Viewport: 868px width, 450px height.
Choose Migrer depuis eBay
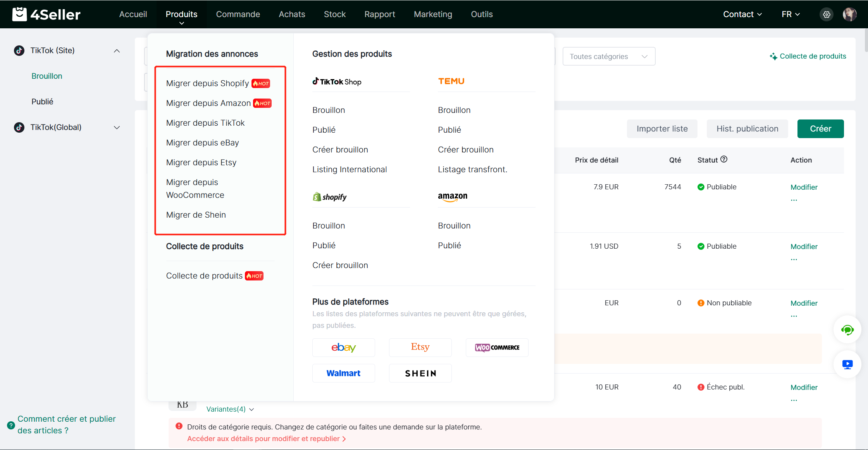(x=202, y=143)
